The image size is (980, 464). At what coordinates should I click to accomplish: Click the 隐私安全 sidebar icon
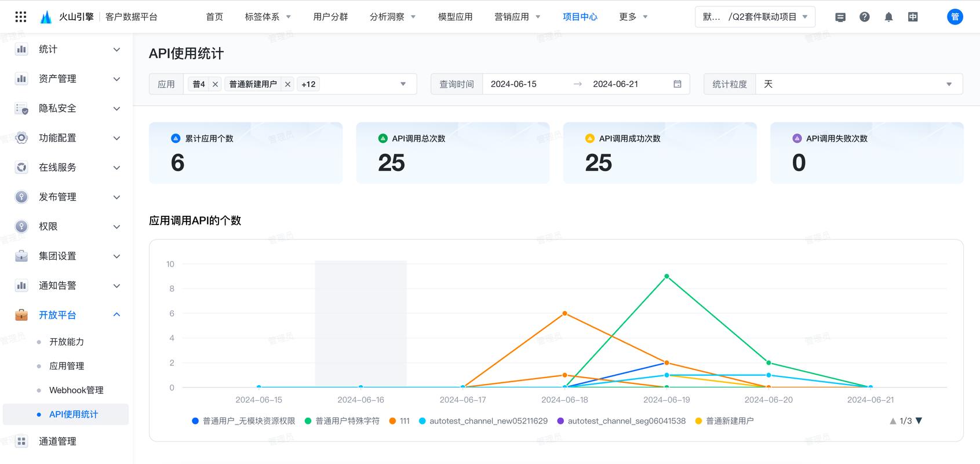21,108
